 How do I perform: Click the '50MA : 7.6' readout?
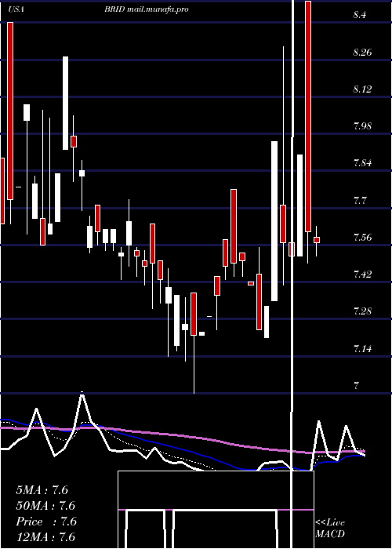point(45,506)
